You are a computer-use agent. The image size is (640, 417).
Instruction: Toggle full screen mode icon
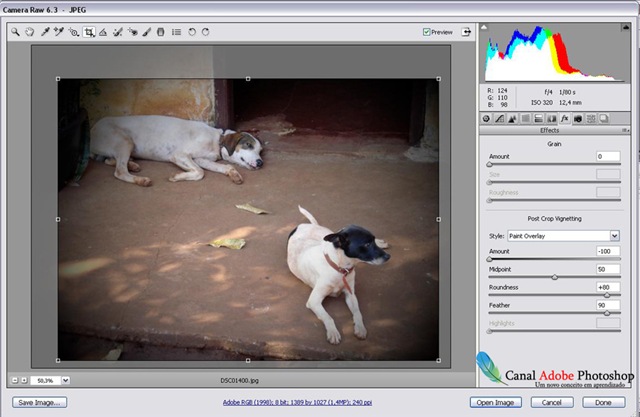click(466, 32)
